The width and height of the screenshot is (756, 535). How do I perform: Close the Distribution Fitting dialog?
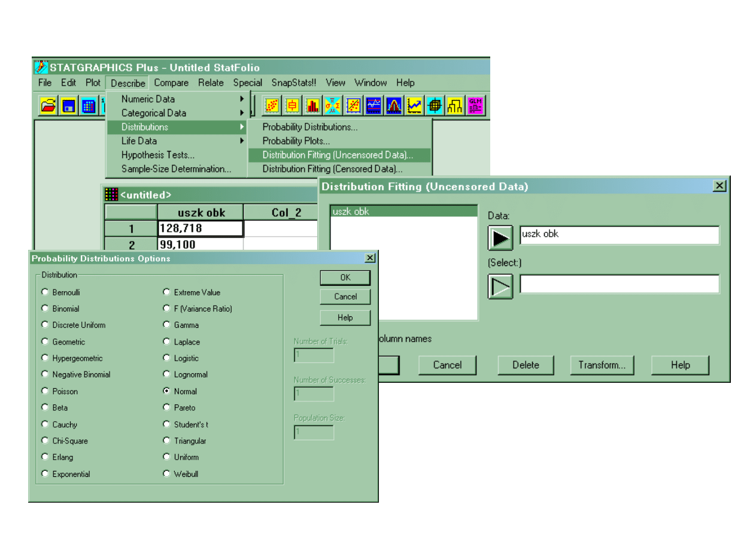coord(719,186)
